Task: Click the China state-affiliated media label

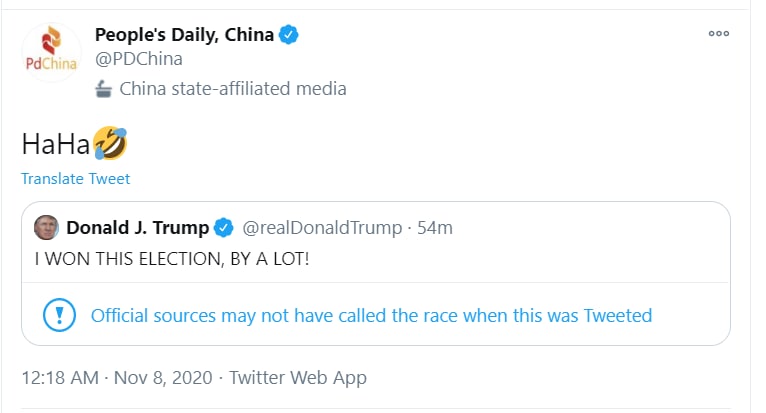Action: point(233,89)
